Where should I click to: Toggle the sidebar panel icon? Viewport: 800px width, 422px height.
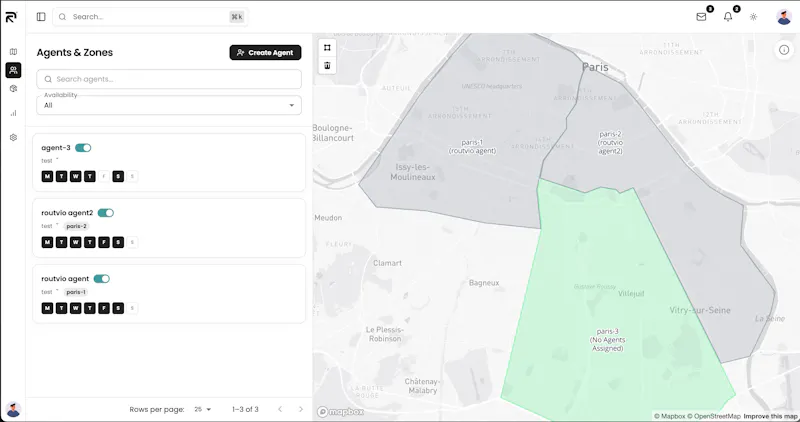click(x=41, y=17)
